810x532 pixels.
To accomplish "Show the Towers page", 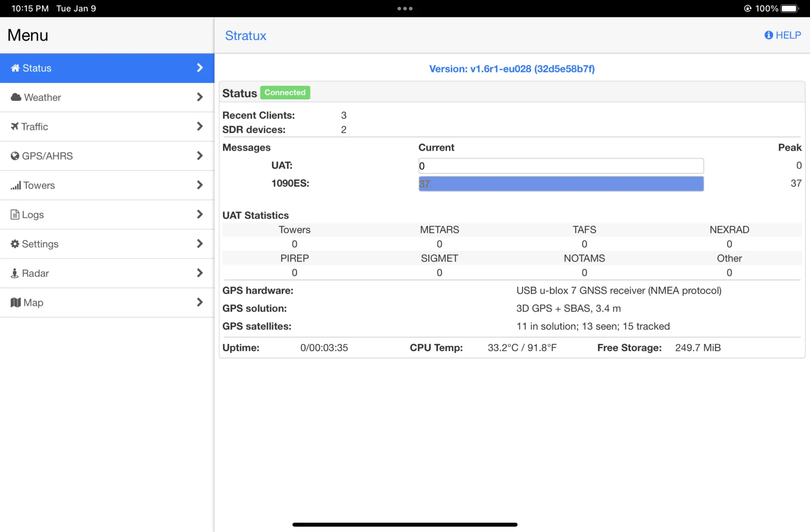I will 107,185.
